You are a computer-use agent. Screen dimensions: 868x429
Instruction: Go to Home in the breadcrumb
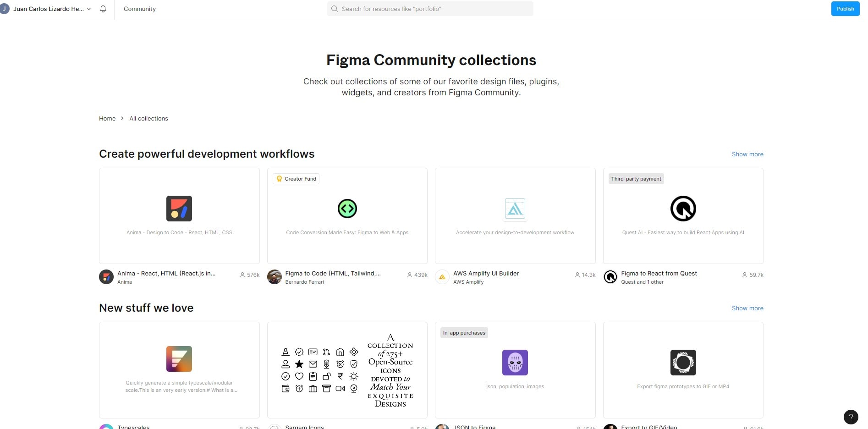(x=107, y=118)
